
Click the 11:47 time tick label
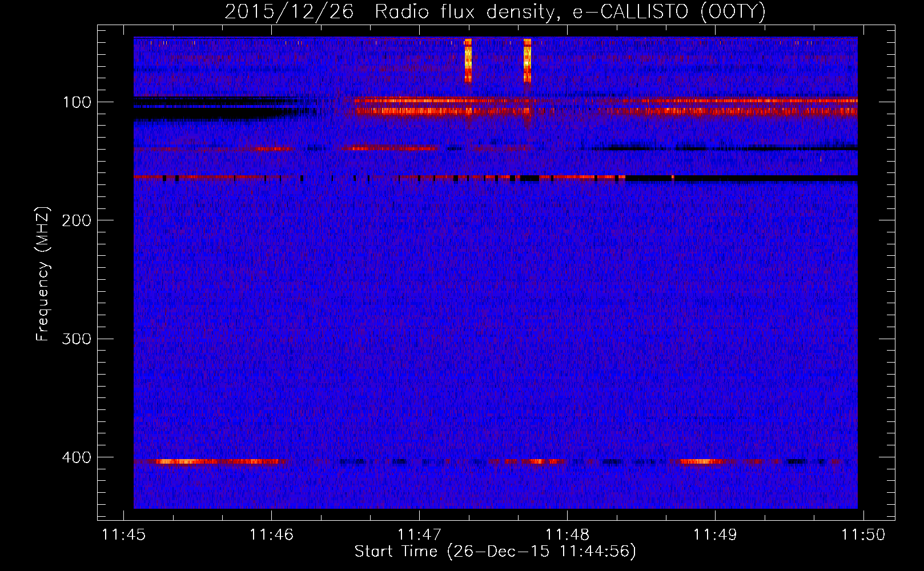[419, 534]
